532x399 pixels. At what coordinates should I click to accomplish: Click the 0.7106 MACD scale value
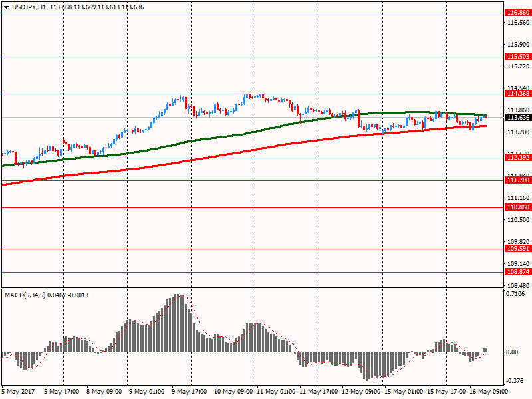515,294
